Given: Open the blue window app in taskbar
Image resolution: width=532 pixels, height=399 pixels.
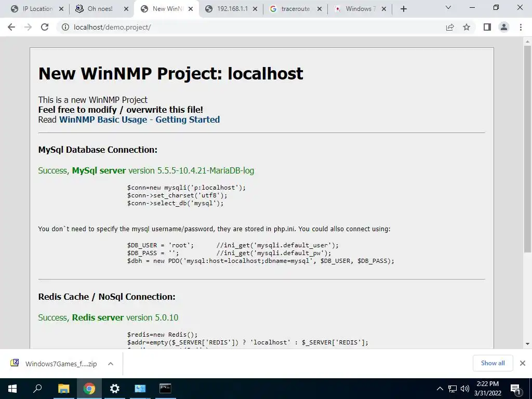Looking at the screenshot, I should (x=140, y=389).
